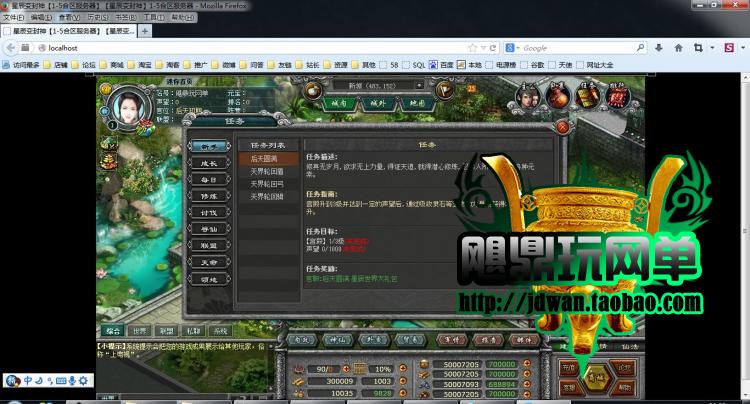Viewport: 750px width, 404px height.
Task: Click the search magnifier icon
Action: [640, 48]
